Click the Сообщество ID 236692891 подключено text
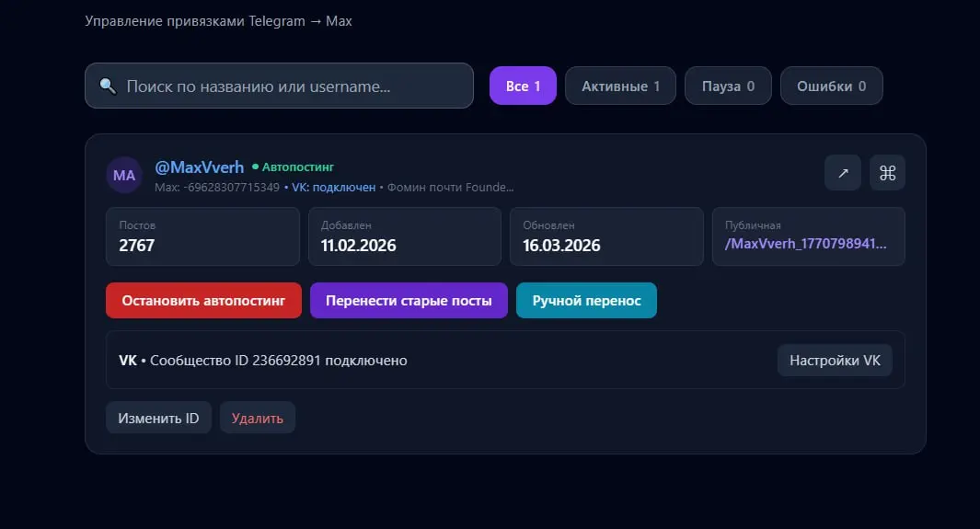Image resolution: width=980 pixels, height=529 pixels. tap(278, 361)
